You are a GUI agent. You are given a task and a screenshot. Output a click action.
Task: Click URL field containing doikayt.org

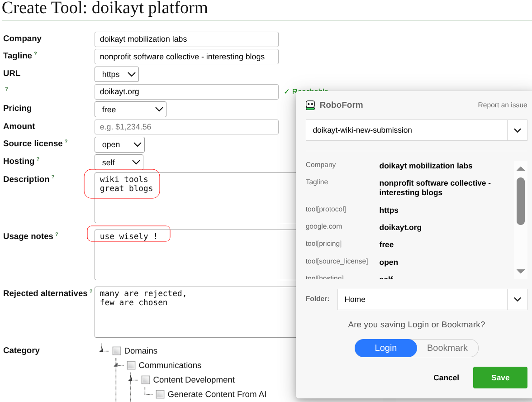point(186,91)
